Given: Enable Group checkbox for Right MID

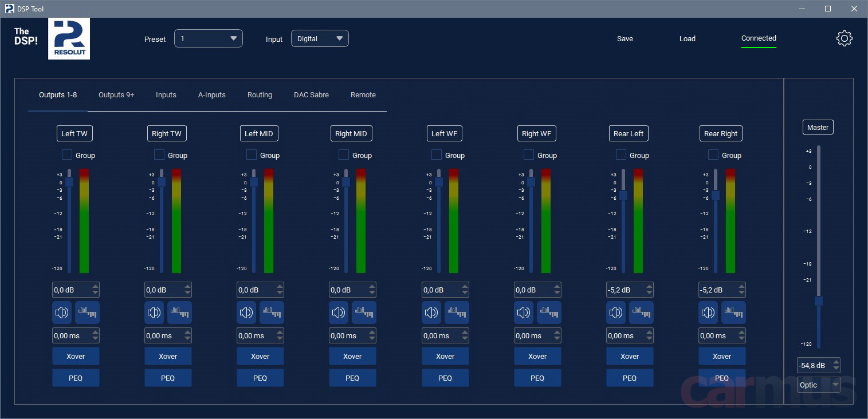Looking at the screenshot, I should [344, 155].
